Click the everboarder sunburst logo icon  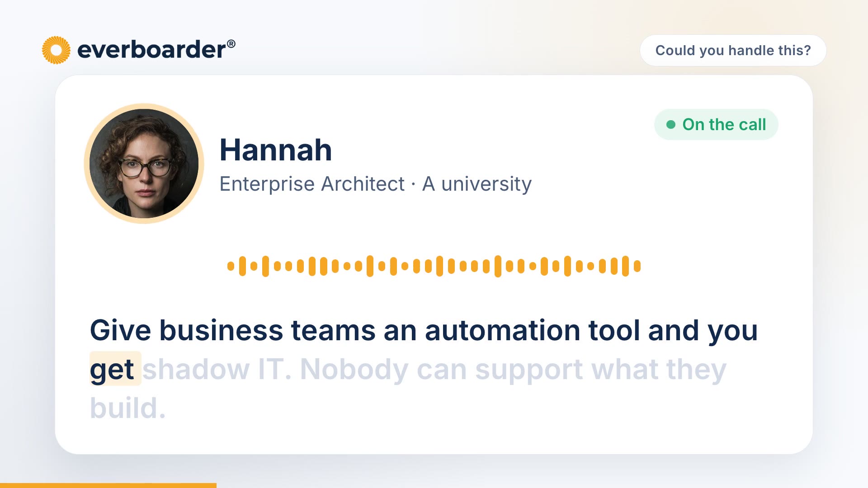[56, 50]
